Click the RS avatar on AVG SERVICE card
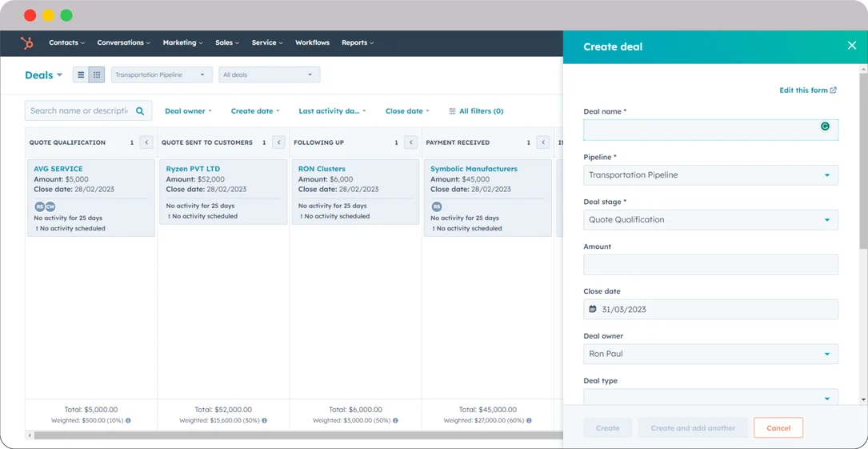868x449 pixels. tap(39, 206)
